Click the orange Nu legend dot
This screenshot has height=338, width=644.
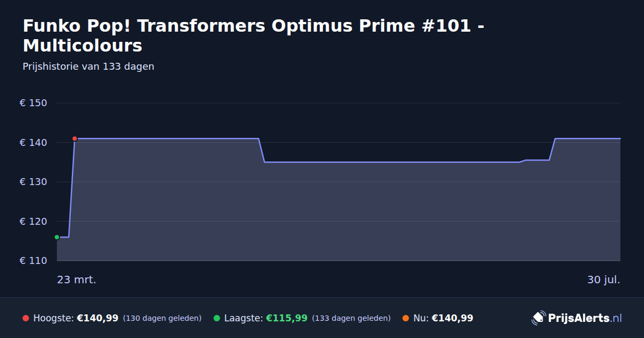pos(406,318)
